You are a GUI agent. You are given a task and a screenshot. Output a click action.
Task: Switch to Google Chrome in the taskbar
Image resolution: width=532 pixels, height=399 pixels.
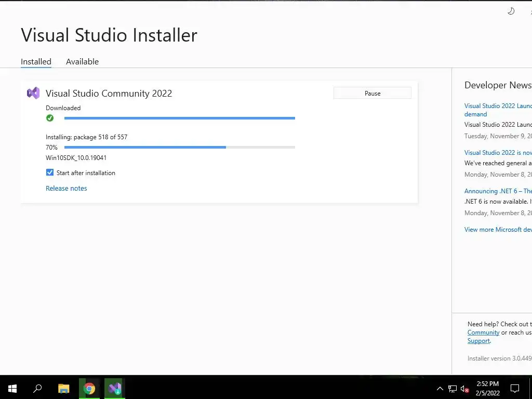tap(89, 388)
